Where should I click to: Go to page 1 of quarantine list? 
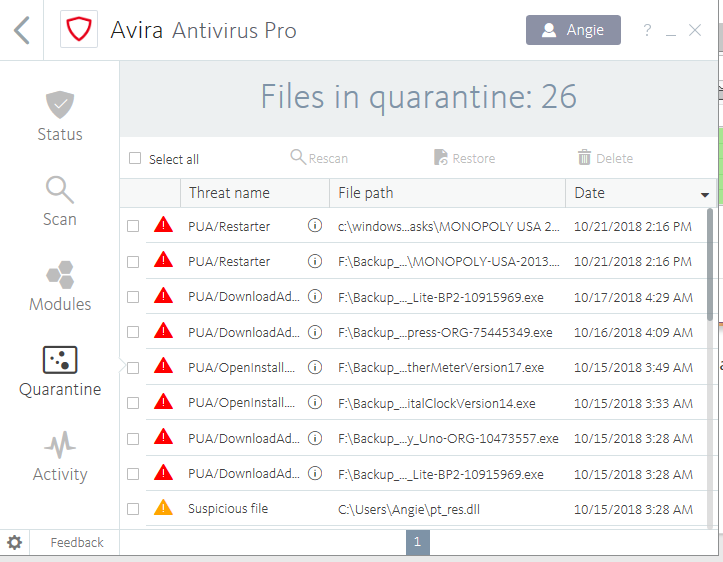[418, 542]
